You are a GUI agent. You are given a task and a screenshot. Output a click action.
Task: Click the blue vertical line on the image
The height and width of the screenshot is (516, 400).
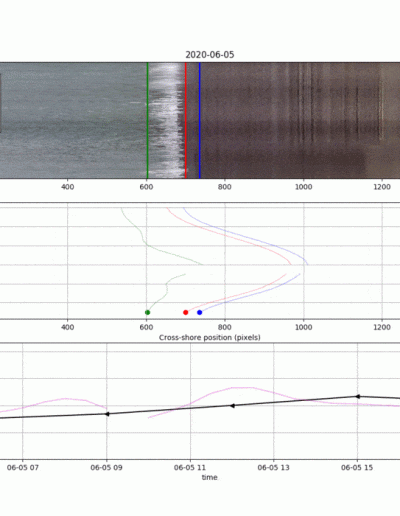coord(200,120)
